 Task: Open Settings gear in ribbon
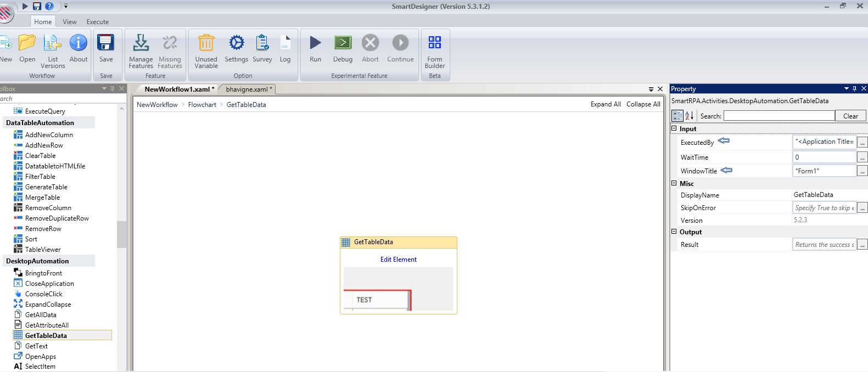click(236, 43)
